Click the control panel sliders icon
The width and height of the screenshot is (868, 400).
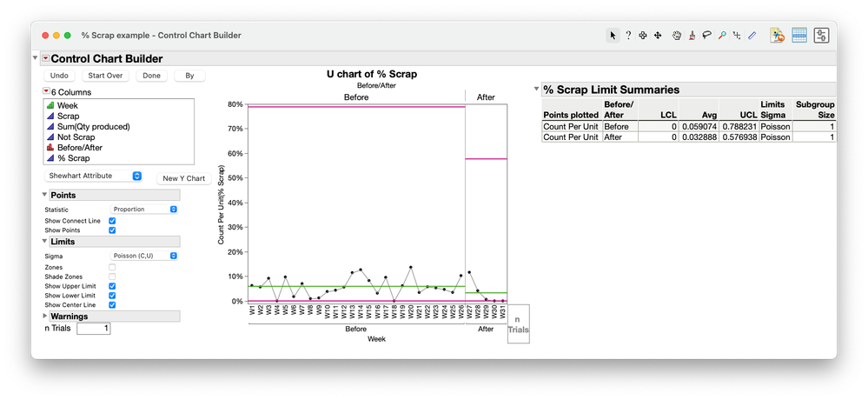(821, 36)
